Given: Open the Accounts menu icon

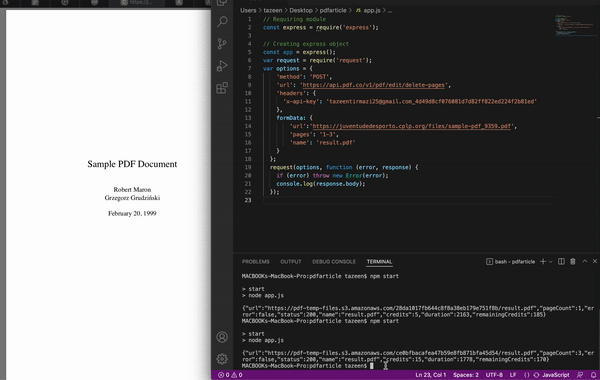Looking at the screenshot, I should 222,337.
